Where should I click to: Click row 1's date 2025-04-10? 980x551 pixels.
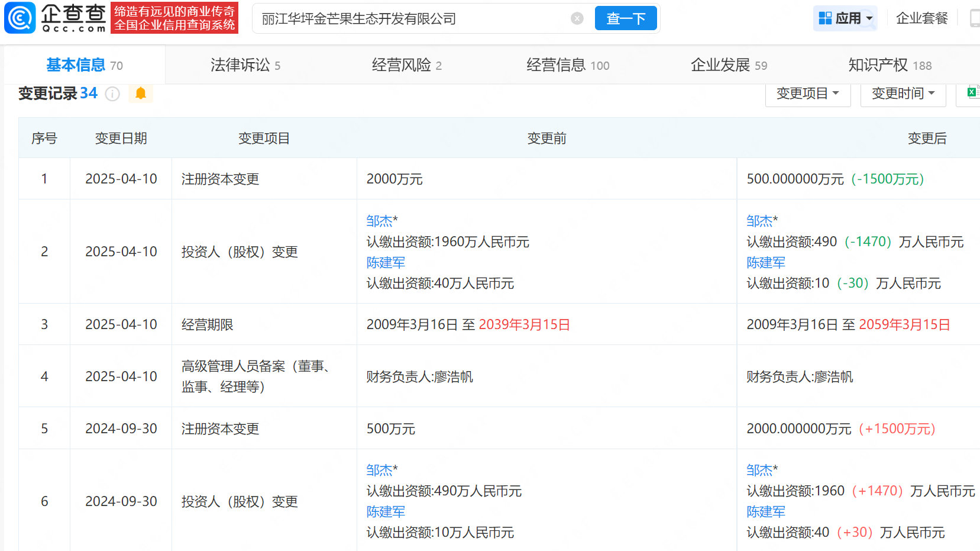pos(121,179)
